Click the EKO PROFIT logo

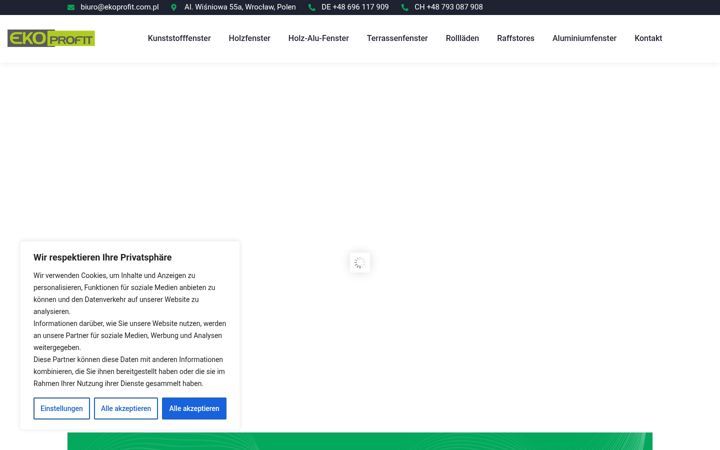[x=51, y=38]
